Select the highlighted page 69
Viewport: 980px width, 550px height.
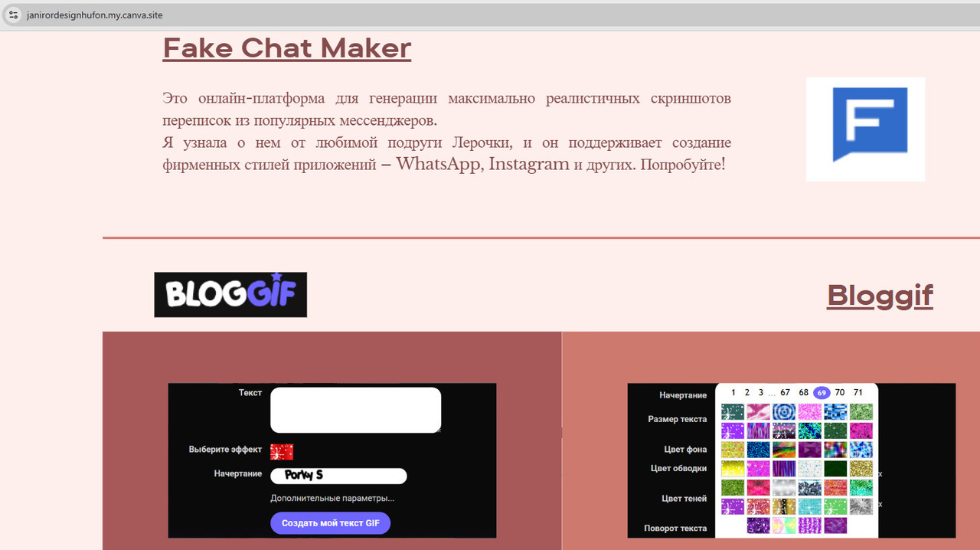822,392
